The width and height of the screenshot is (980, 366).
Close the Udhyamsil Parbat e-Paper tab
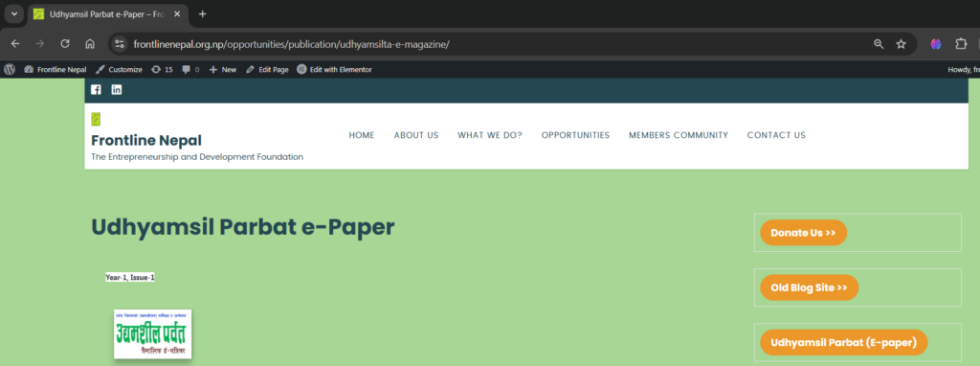coord(177,13)
